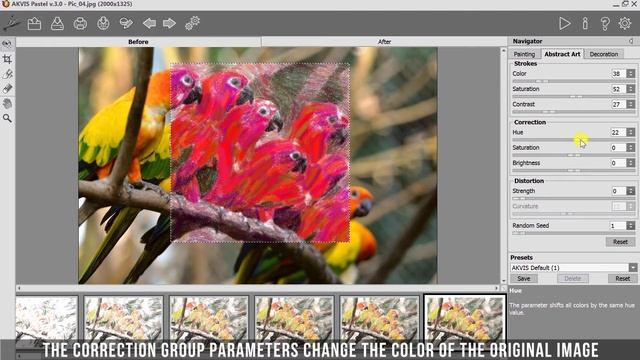Save the current preset

point(524,279)
